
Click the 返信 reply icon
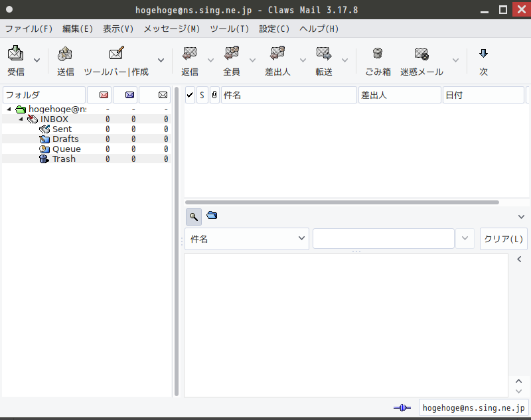click(x=190, y=54)
